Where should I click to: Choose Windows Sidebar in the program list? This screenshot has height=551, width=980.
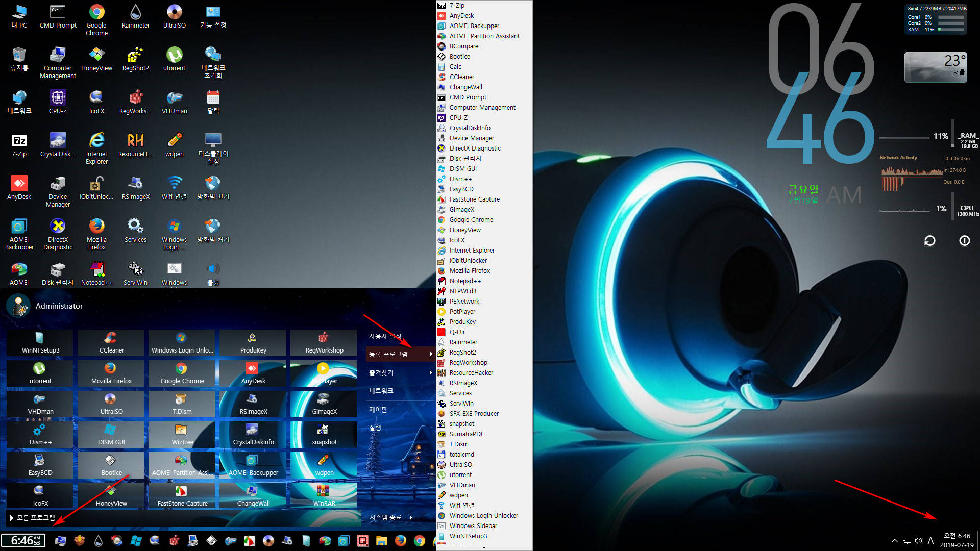tap(484, 525)
